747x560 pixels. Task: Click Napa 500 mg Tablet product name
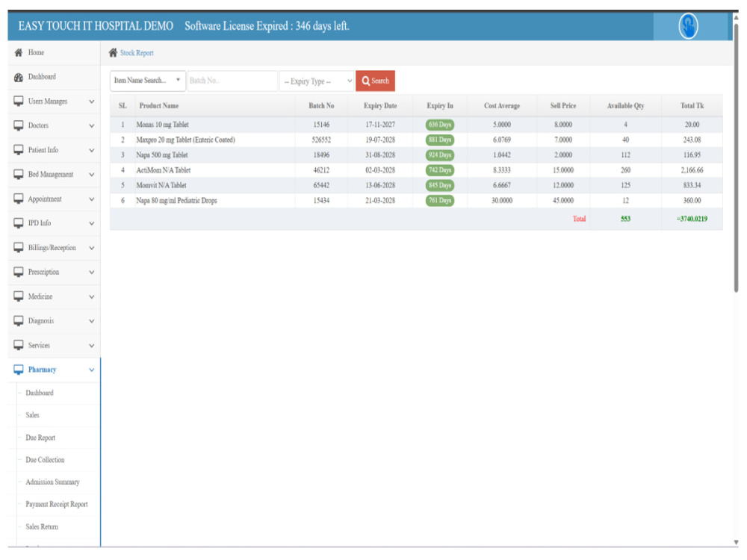point(162,155)
